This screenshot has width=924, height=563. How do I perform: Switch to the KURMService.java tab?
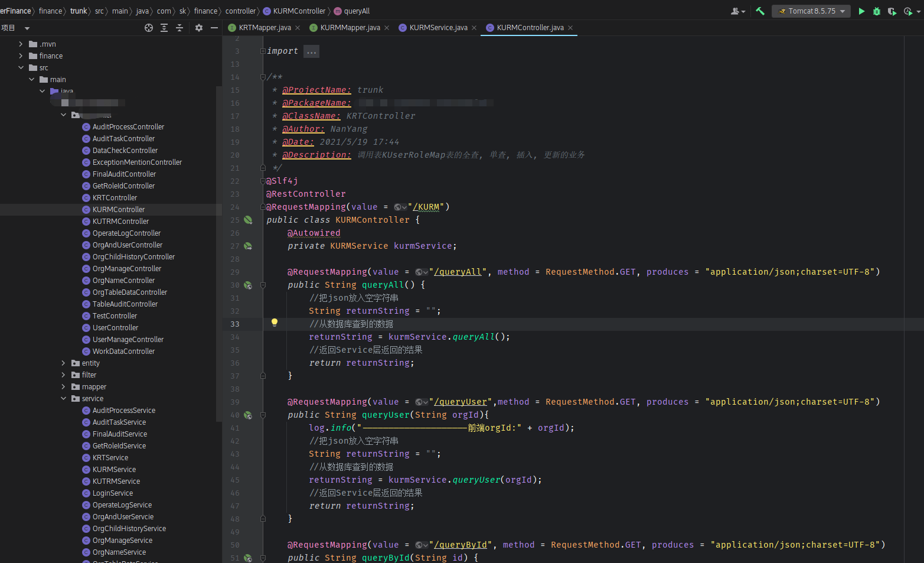click(438, 28)
